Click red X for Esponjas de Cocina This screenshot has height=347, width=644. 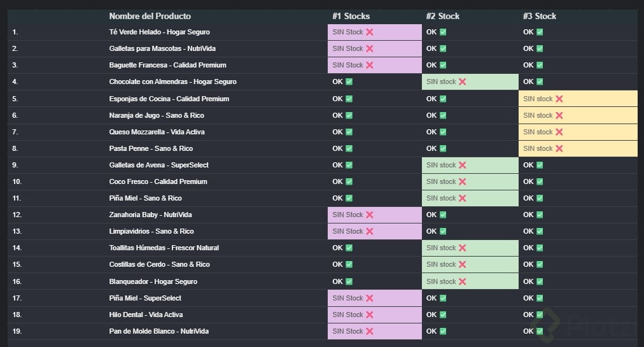point(559,99)
